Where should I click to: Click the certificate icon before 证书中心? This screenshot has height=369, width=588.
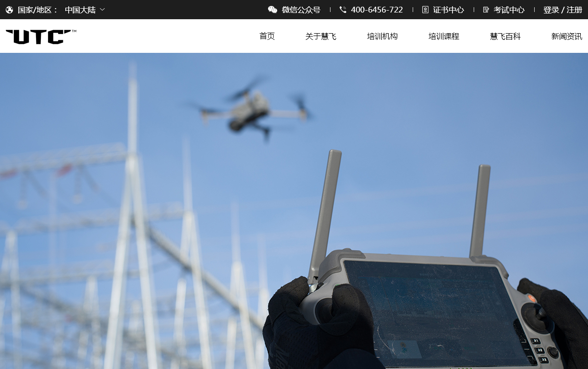(425, 10)
